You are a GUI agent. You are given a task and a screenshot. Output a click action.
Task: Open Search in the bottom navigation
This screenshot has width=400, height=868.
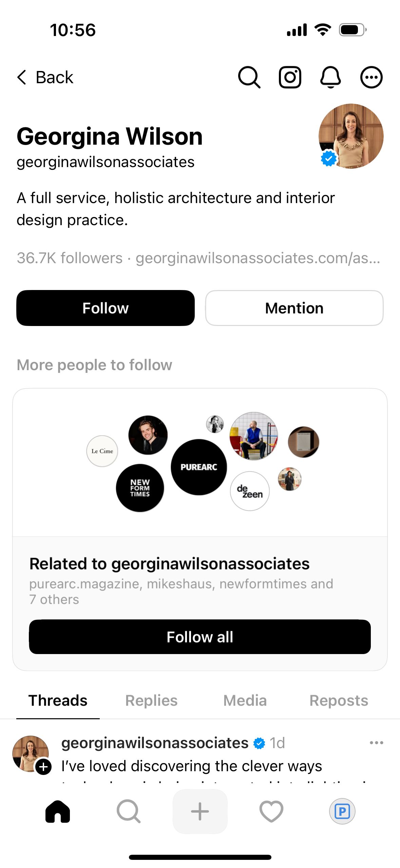click(129, 812)
